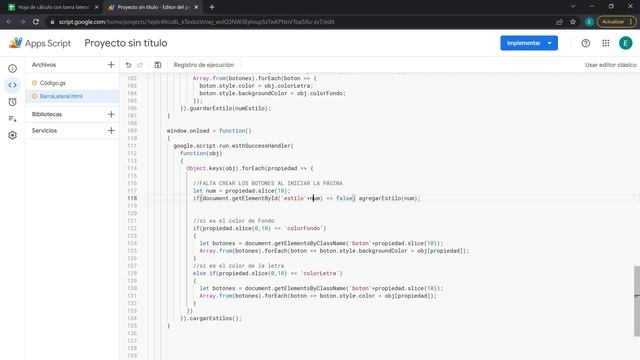
Task: Open a new browser tab
Action: pyautogui.click(x=212, y=7)
